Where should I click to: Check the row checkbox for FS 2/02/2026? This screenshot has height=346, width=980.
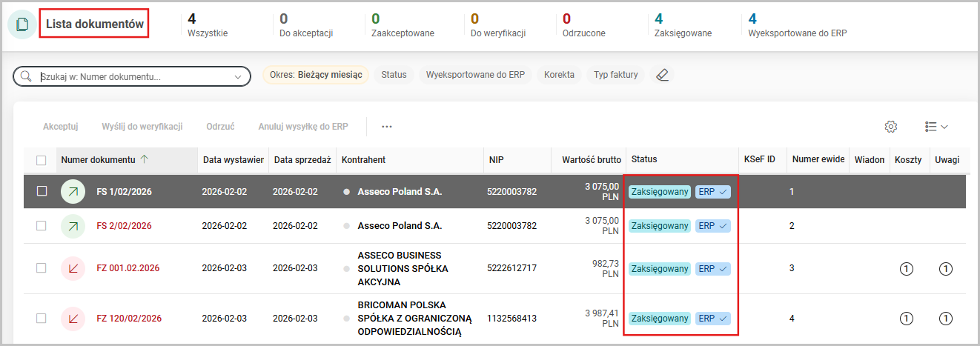pyautogui.click(x=42, y=226)
